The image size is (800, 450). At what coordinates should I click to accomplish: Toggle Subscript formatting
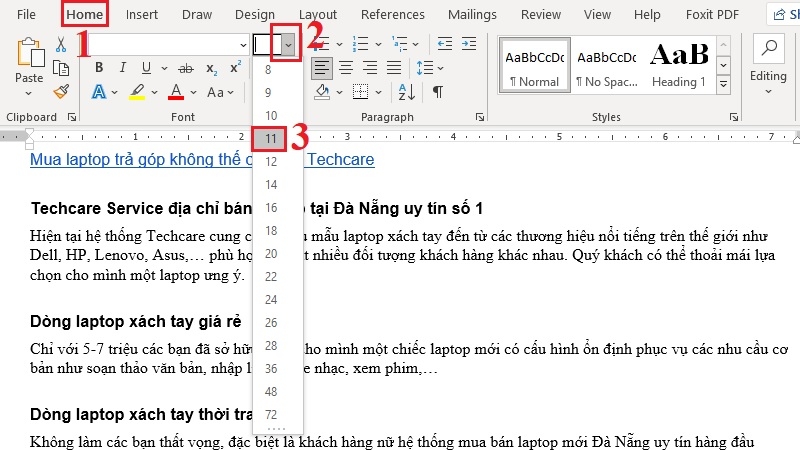211,68
